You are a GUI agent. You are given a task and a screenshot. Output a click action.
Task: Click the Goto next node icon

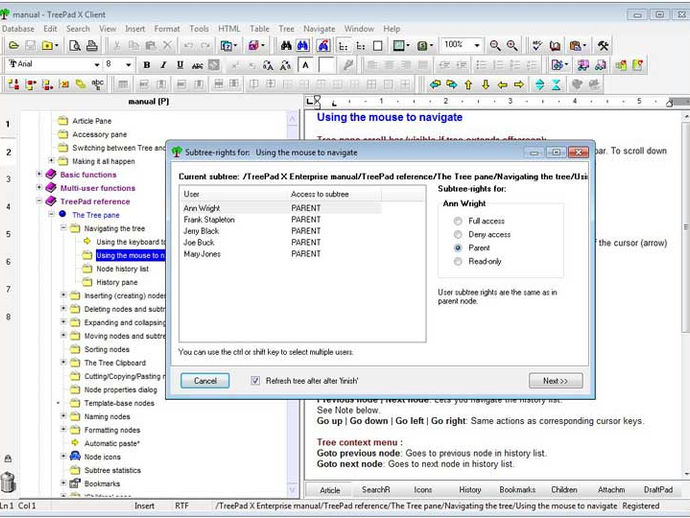point(451,84)
